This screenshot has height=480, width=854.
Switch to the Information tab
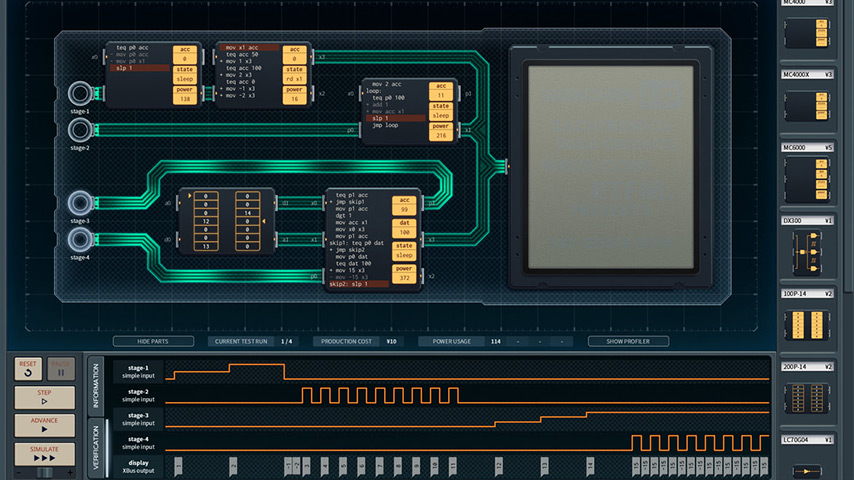[96, 384]
